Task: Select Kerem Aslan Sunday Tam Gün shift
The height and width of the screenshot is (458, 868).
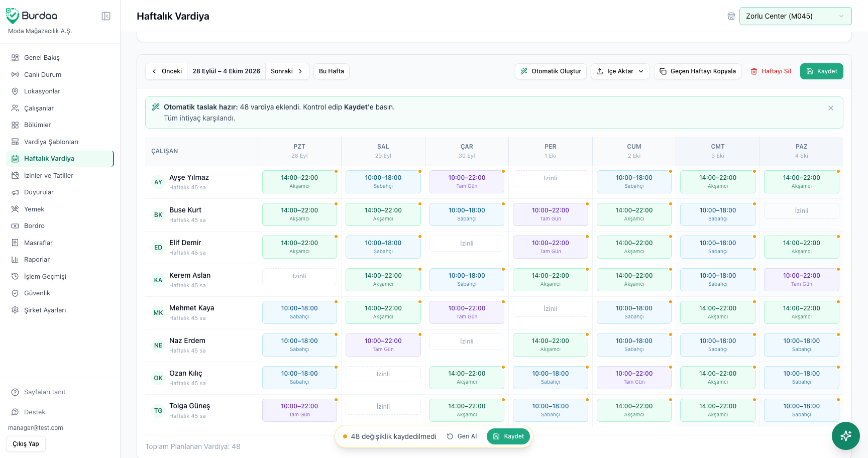Action: point(802,280)
